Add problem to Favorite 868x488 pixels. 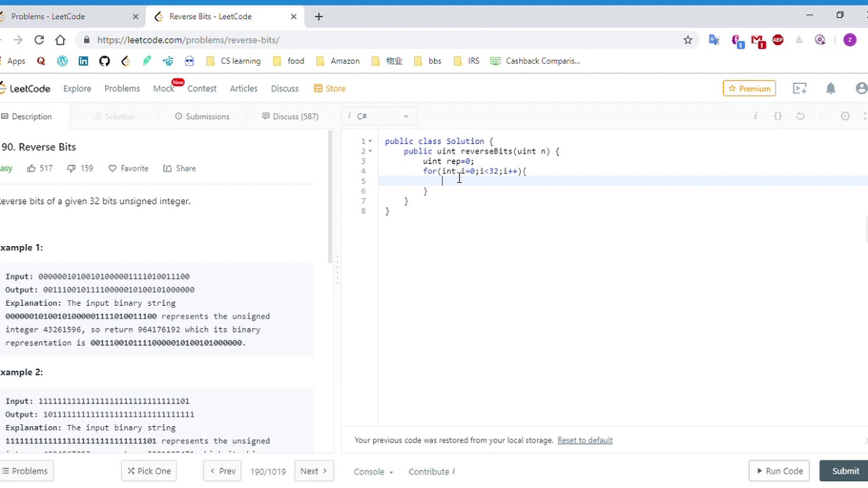(128, 168)
